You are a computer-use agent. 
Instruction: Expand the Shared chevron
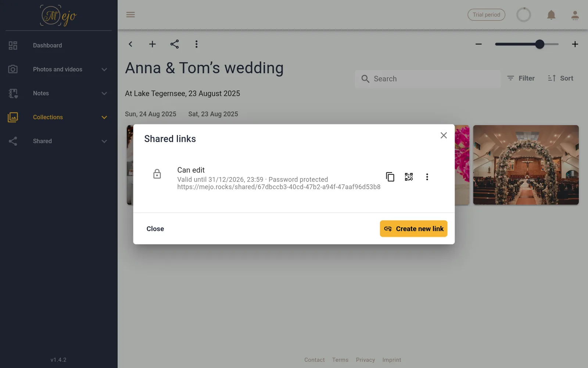pyautogui.click(x=104, y=141)
